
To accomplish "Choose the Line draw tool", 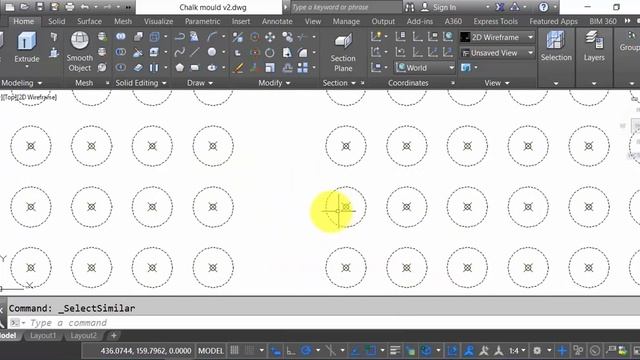I will click(195, 52).
